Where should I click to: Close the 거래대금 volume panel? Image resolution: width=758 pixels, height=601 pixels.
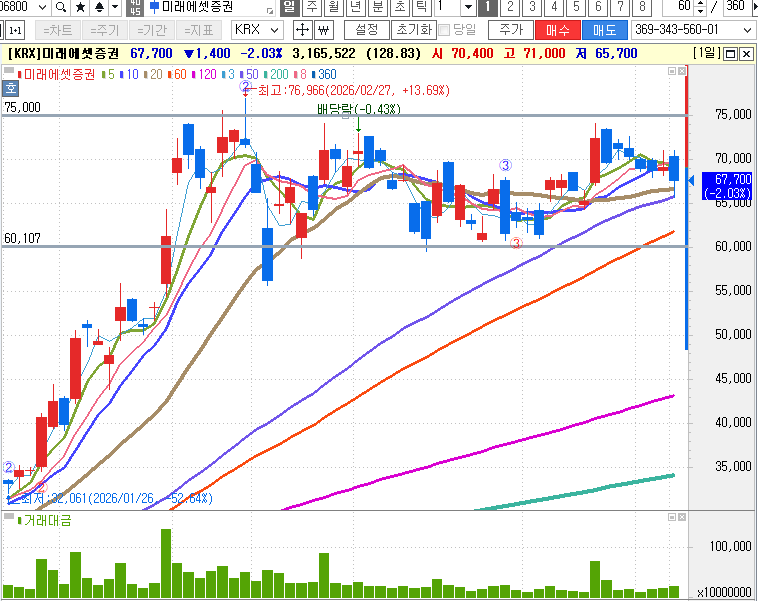pyautogui.click(x=682, y=517)
